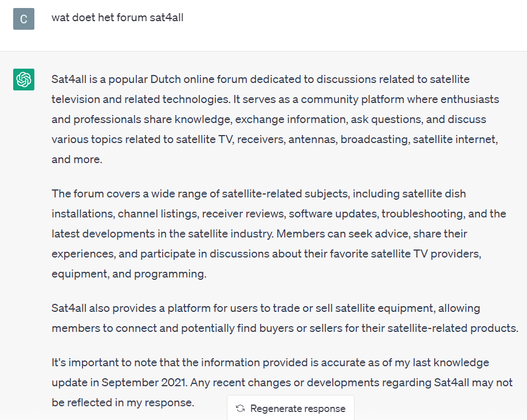Click the Regenerate response button
This screenshot has width=527, height=420.
291,408
